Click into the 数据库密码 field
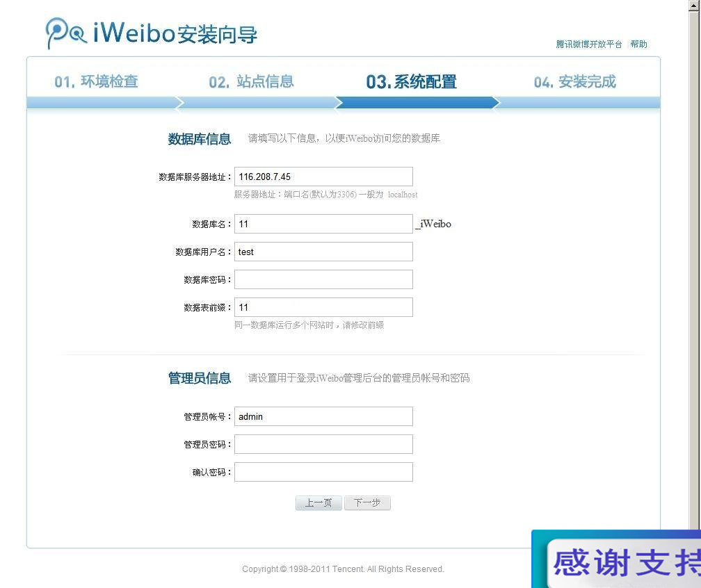The image size is (701, 588). [323, 279]
